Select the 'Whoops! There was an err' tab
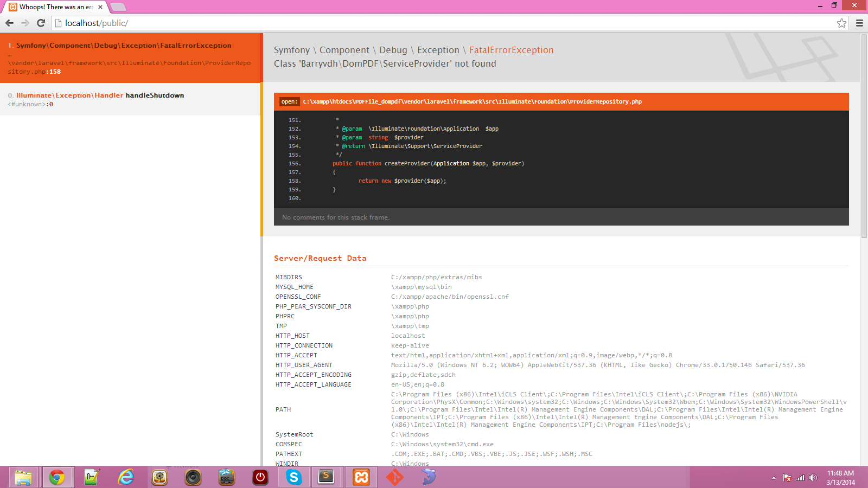This screenshot has height=488, width=868. [x=54, y=7]
